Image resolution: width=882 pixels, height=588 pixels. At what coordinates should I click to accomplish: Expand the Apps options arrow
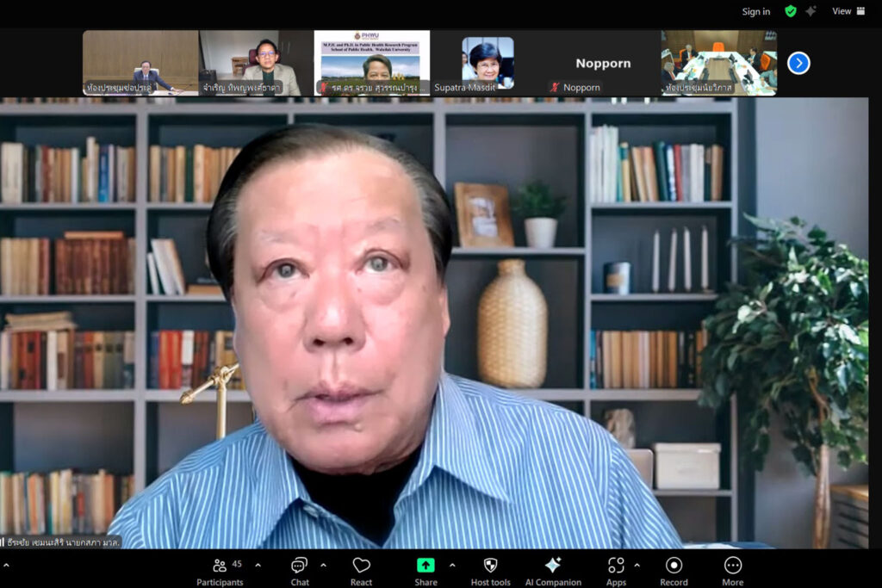[637, 566]
